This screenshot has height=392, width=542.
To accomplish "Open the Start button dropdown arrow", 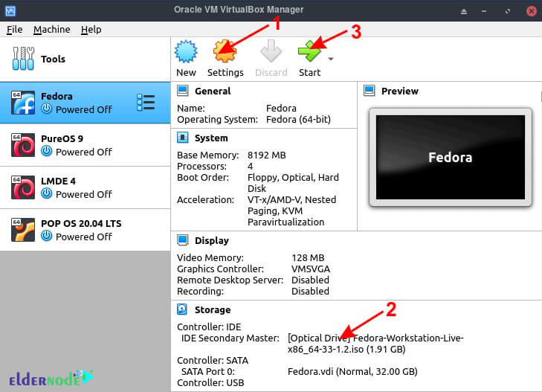I will [x=331, y=59].
